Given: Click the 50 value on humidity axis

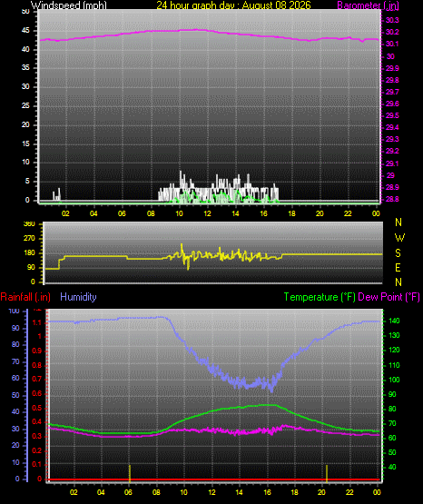Looking at the screenshot, I should (15, 395).
